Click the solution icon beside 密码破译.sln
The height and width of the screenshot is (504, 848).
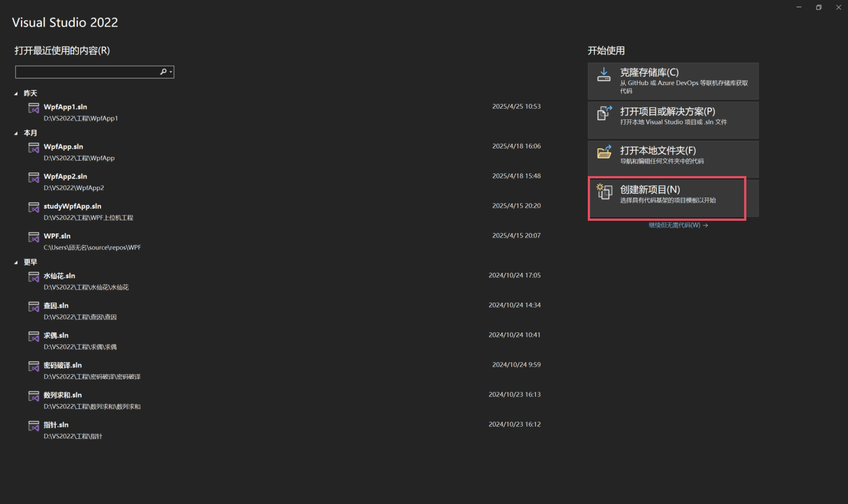pos(33,366)
